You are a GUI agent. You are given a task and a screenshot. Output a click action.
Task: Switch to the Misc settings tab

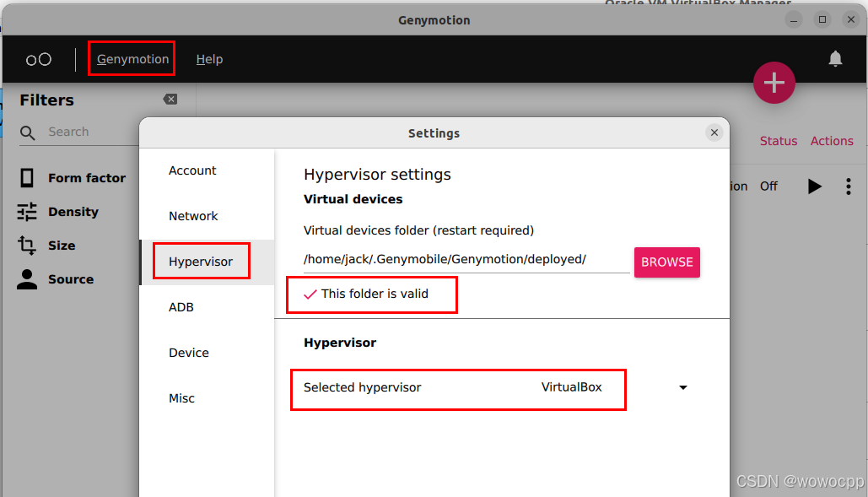tap(207, 398)
